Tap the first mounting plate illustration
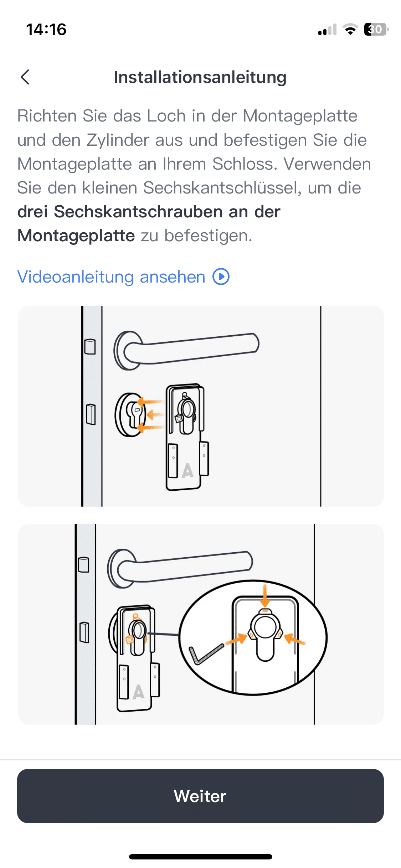 pyautogui.click(x=201, y=406)
